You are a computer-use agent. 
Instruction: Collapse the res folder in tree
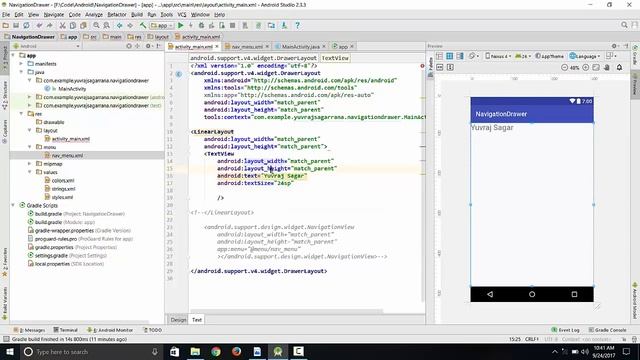coord(21,114)
